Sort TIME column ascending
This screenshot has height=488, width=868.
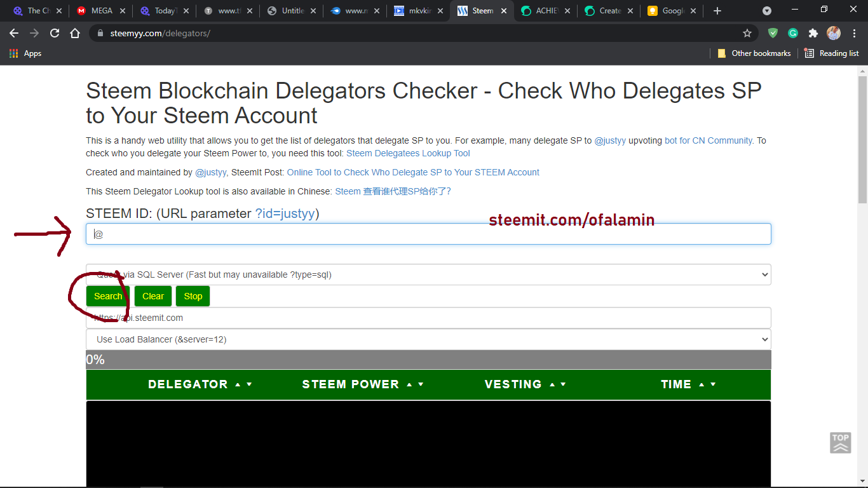tap(702, 384)
